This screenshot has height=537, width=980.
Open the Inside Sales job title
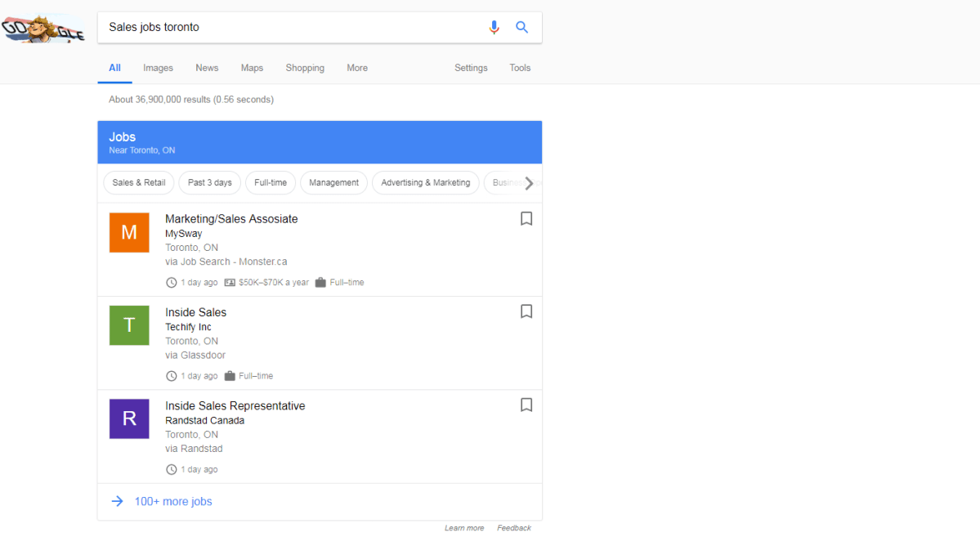[x=195, y=312]
